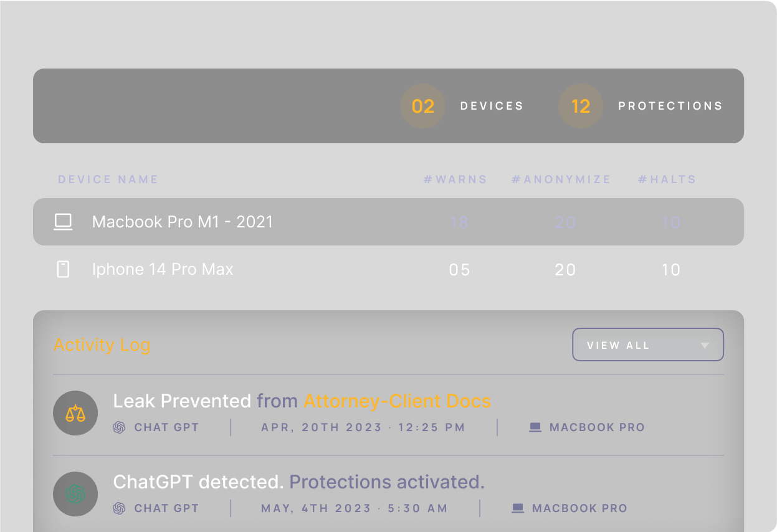Click laptop icon next to Macbook Pro in ChatGPT detected row
Screen dimensions: 777x532
point(517,508)
